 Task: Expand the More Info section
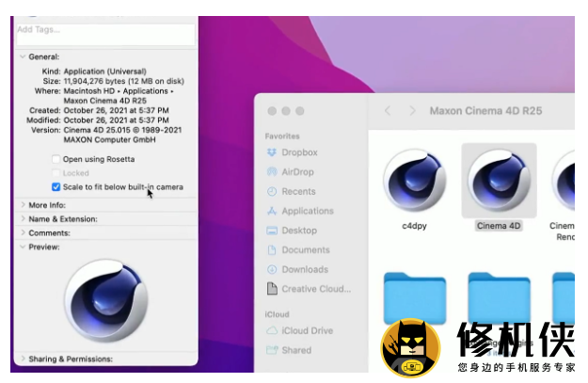(x=23, y=205)
